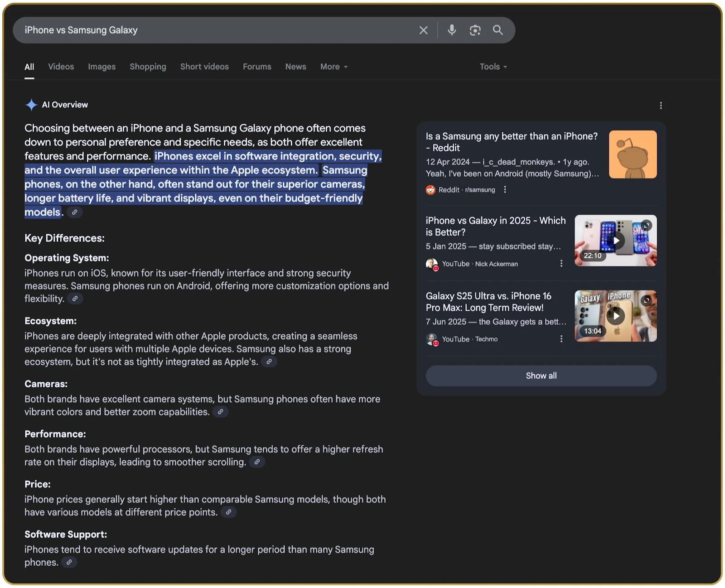Viewport: 725px width, 588px height.
Task: Click the Show all sources button
Action: 541,376
